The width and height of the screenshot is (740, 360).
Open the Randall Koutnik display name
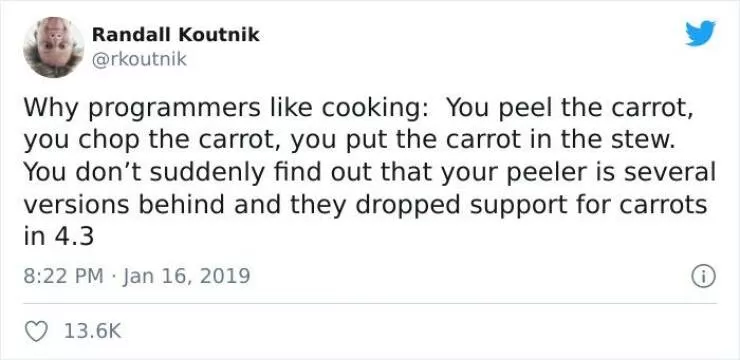176,34
